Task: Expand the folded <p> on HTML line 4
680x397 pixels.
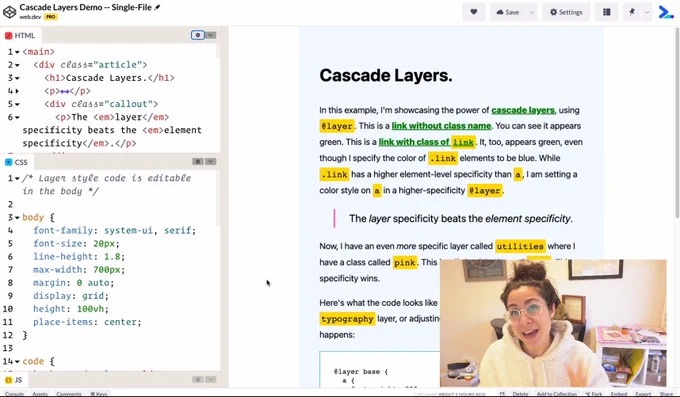Action: point(17,91)
